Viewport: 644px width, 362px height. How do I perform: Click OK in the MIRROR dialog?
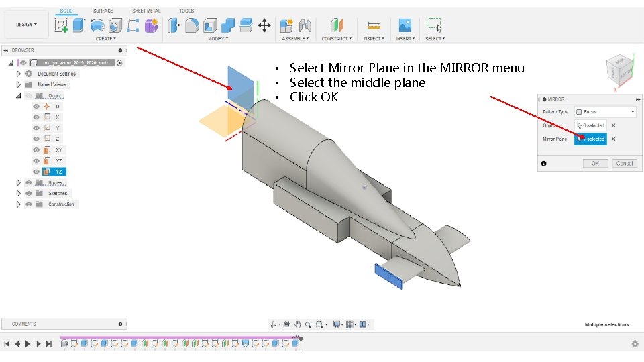pos(595,164)
